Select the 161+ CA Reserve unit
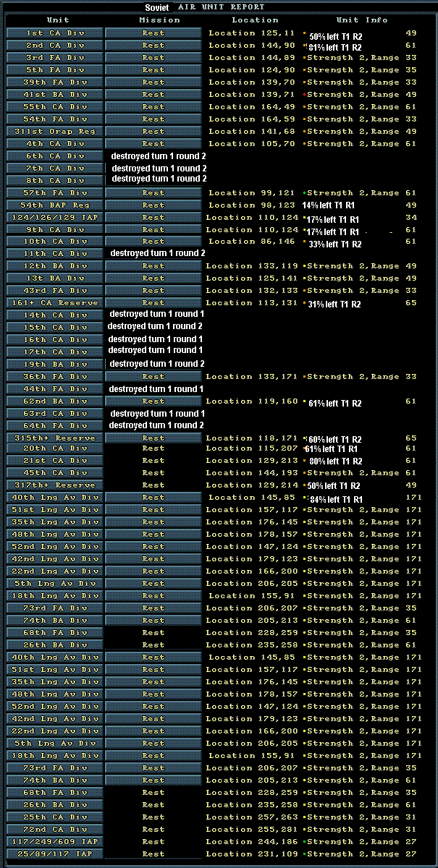438x868 pixels. coord(55,303)
